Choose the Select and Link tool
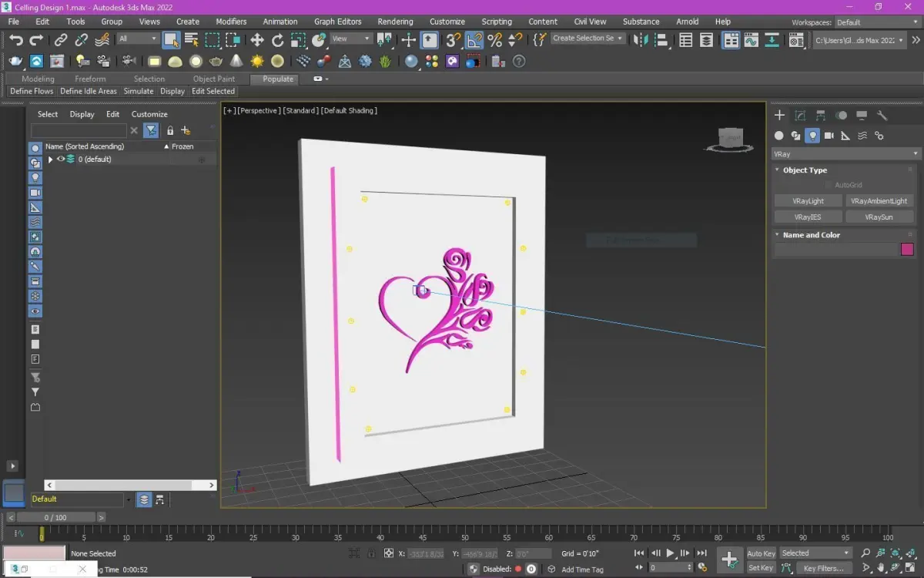This screenshot has width=924, height=578. click(x=61, y=39)
